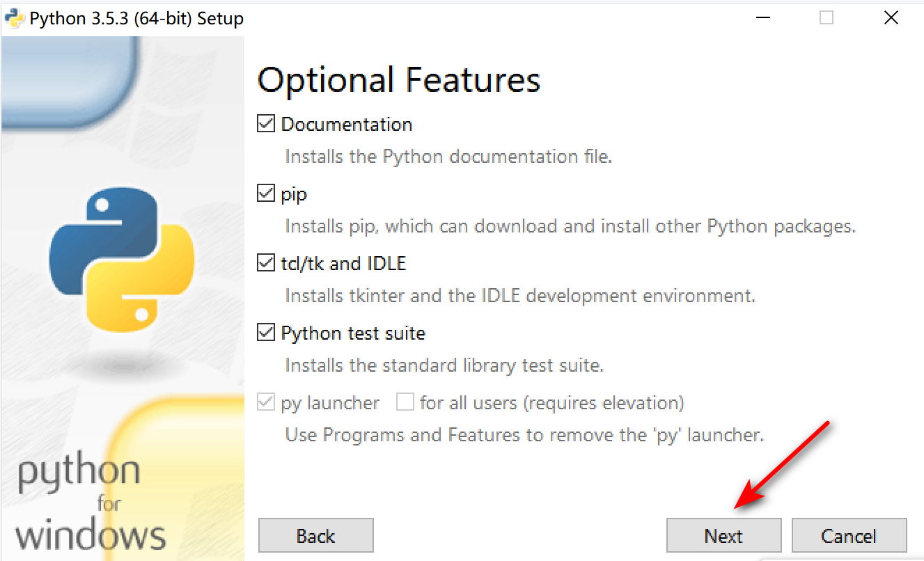Click the disabled maximize button

coord(827,18)
